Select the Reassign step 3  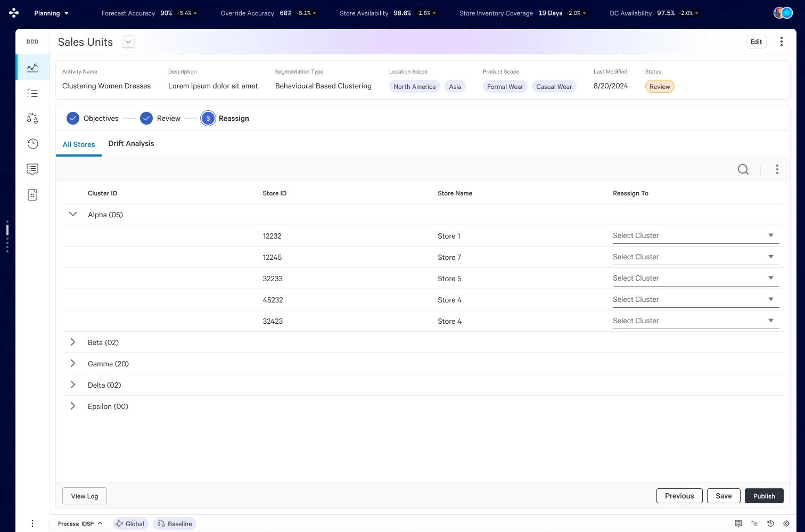pyautogui.click(x=225, y=118)
